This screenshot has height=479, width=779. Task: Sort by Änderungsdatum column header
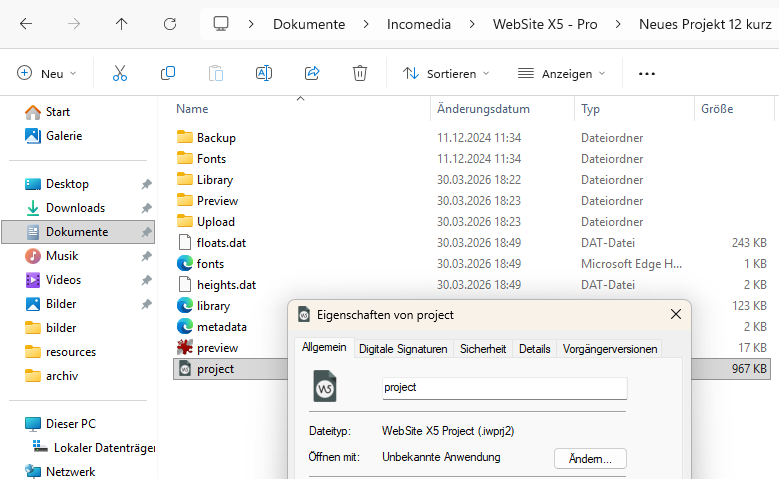point(483,109)
